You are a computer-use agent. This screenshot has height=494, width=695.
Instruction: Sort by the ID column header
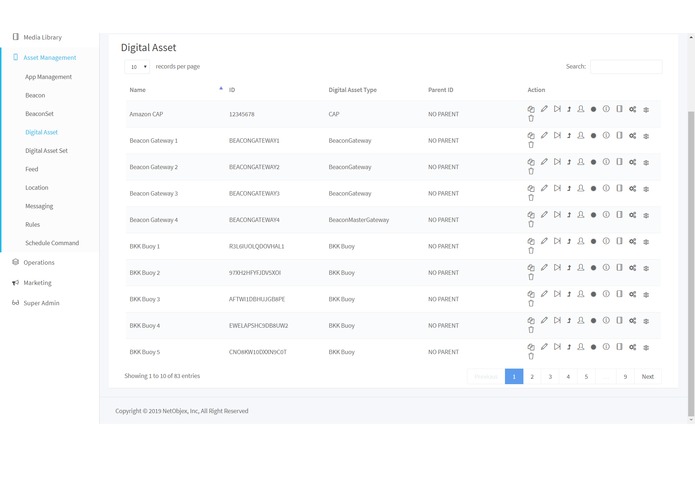click(x=232, y=90)
